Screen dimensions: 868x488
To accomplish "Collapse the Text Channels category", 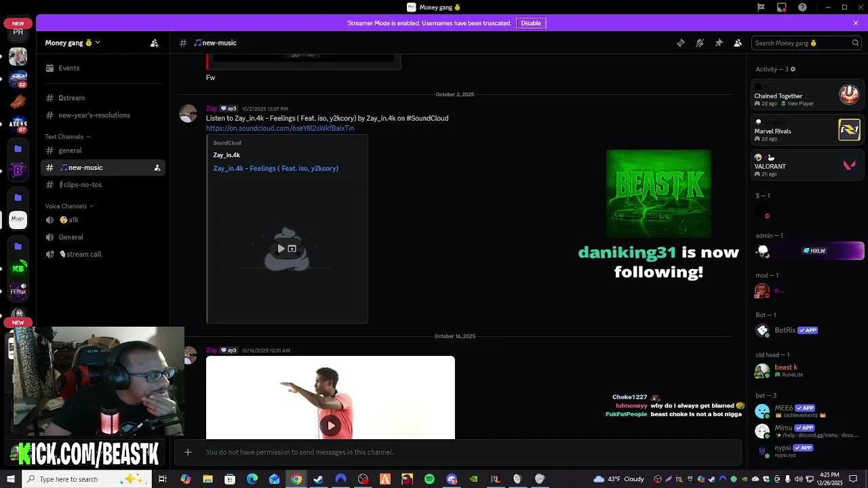I will (x=67, y=137).
